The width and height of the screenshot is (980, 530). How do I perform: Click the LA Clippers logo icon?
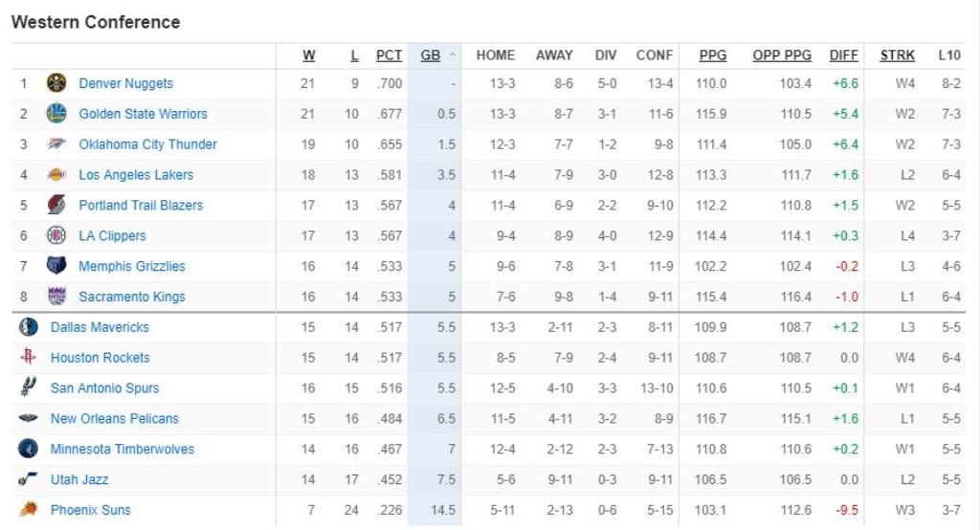click(56, 235)
